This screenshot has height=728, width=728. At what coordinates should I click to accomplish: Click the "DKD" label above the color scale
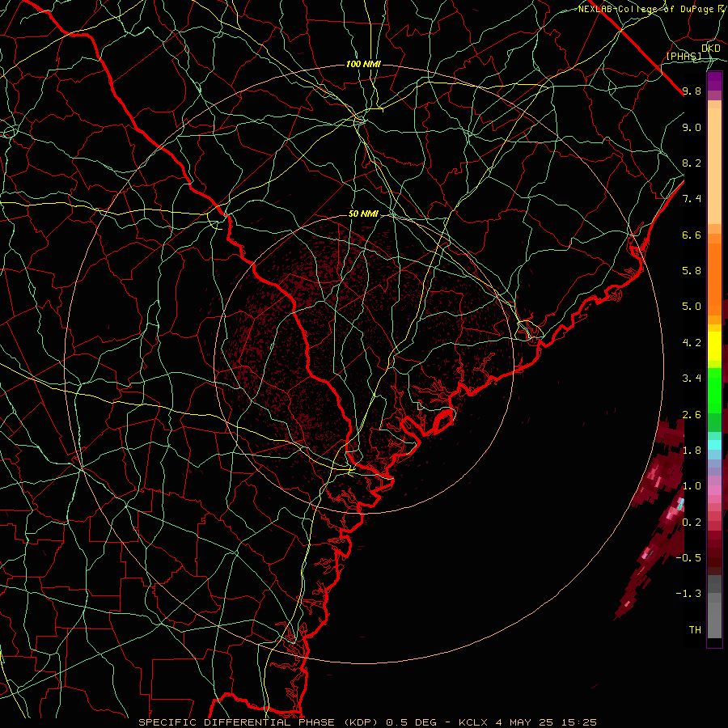point(710,49)
